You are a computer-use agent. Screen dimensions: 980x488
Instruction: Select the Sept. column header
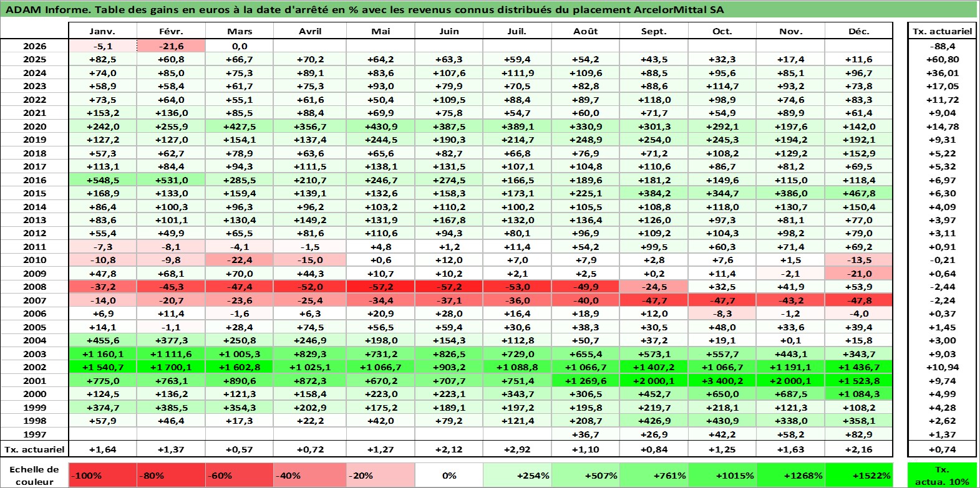[x=654, y=31]
